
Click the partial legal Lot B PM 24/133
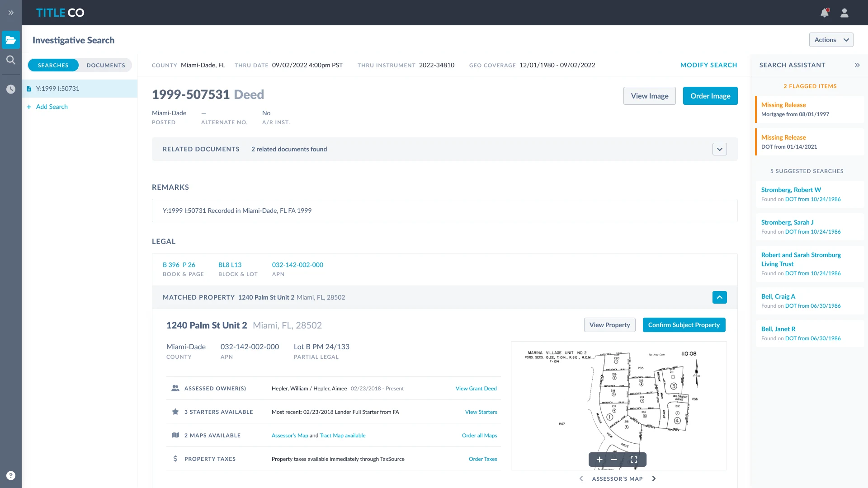pyautogui.click(x=321, y=347)
